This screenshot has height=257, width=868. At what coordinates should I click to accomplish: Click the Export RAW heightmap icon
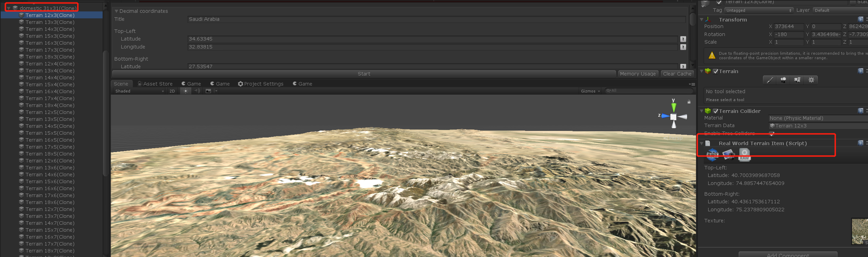coord(744,154)
